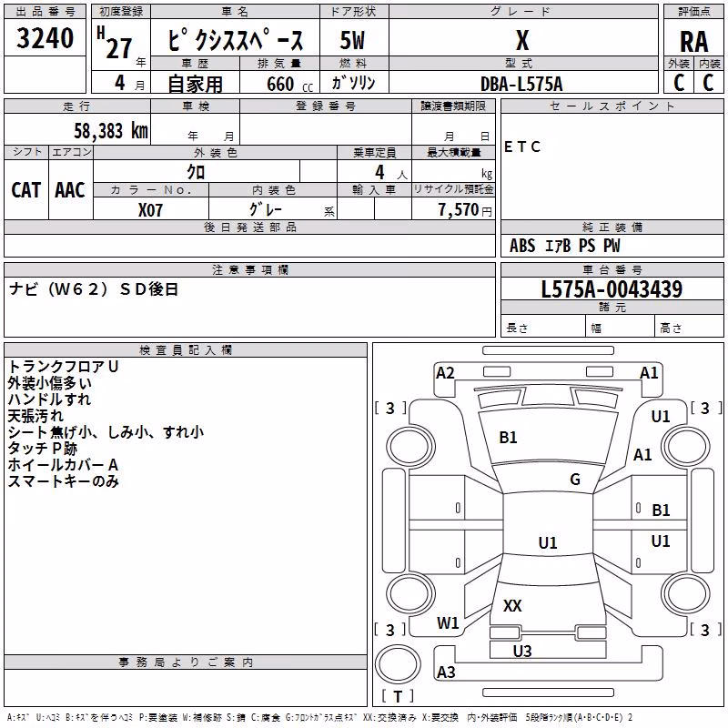
Task: Select inspector note トランクフロアU
Action: [x=63, y=367]
